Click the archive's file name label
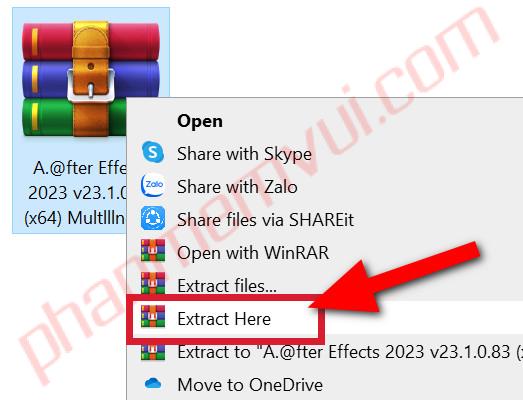Image resolution: width=523 pixels, height=400 pixels. [76, 193]
